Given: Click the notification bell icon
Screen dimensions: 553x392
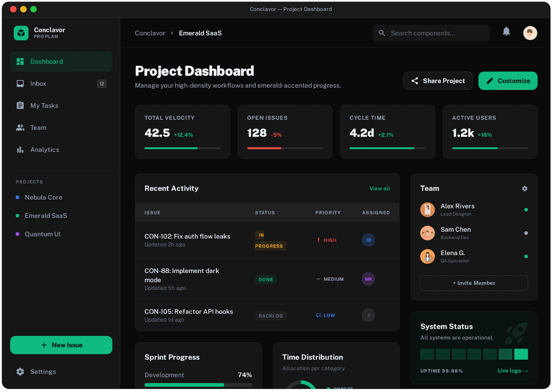Looking at the screenshot, I should [x=506, y=32].
